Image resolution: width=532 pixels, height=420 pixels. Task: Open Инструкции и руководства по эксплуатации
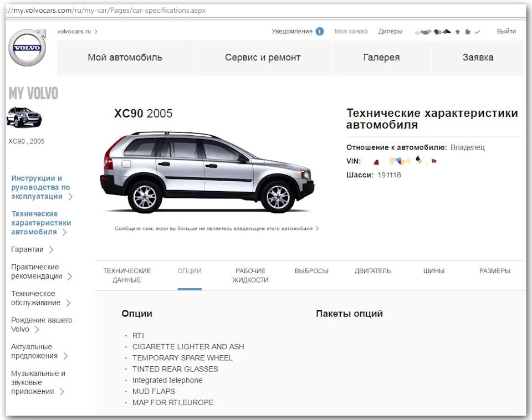40,187
